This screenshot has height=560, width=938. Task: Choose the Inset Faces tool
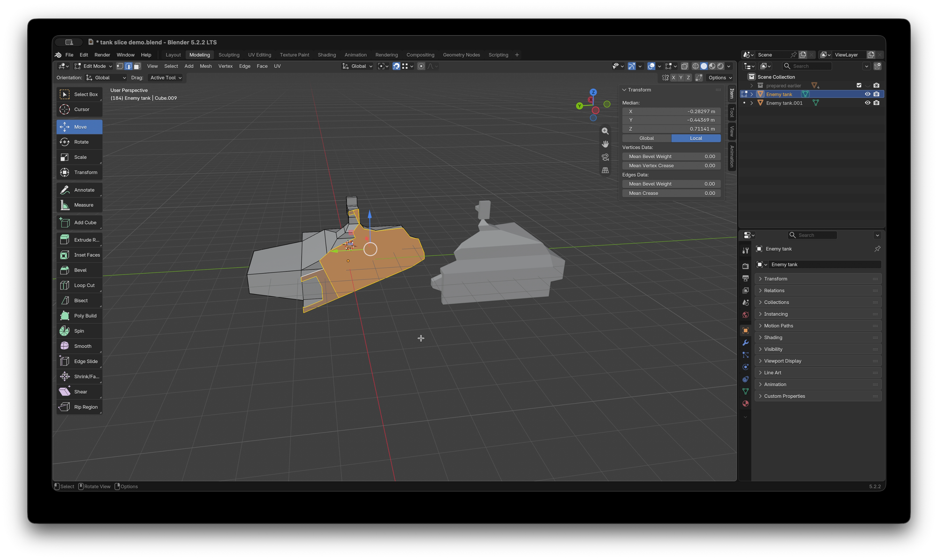[x=79, y=255]
